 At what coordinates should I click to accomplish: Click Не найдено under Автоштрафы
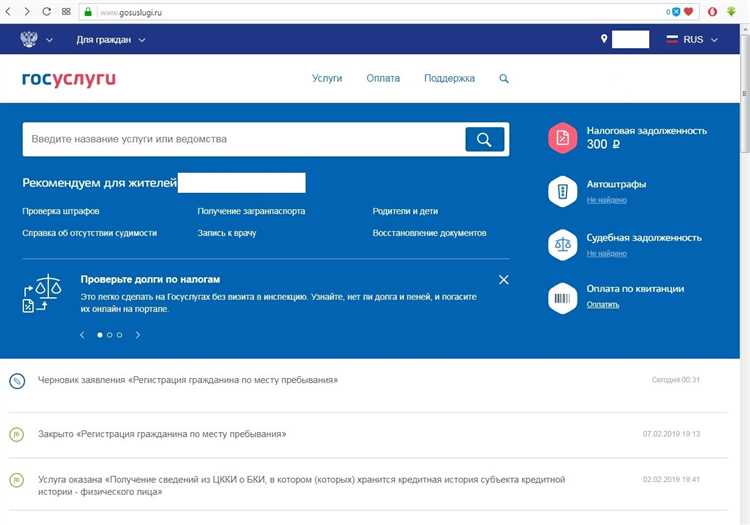[607, 200]
